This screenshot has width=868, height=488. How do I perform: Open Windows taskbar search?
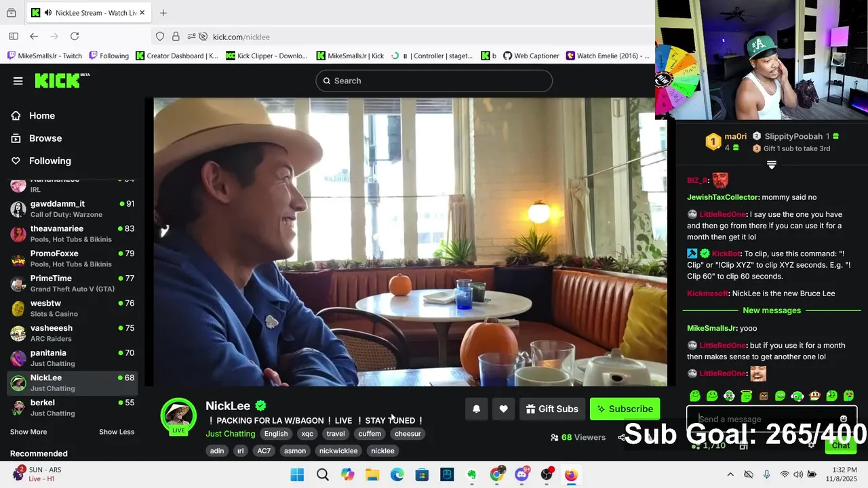pos(323,474)
